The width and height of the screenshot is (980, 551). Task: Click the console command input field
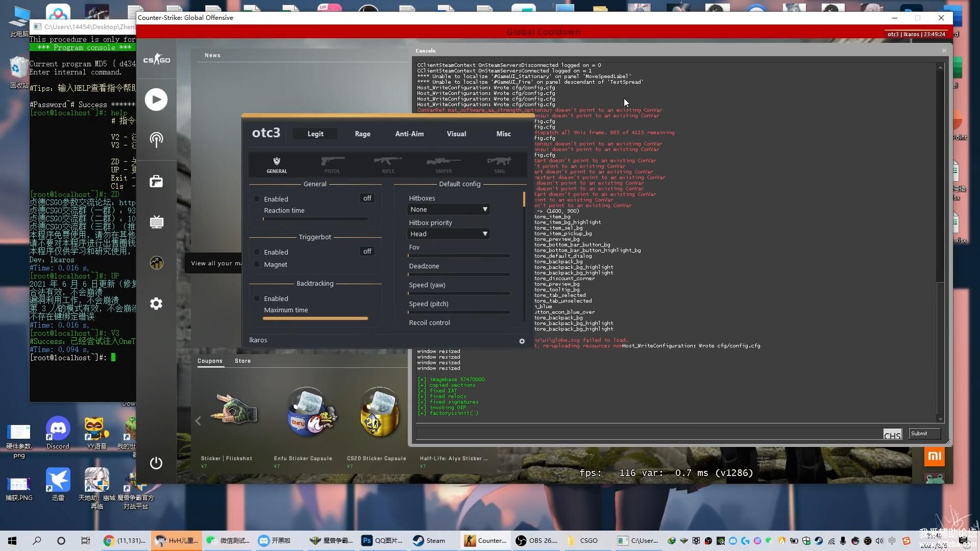tap(649, 434)
